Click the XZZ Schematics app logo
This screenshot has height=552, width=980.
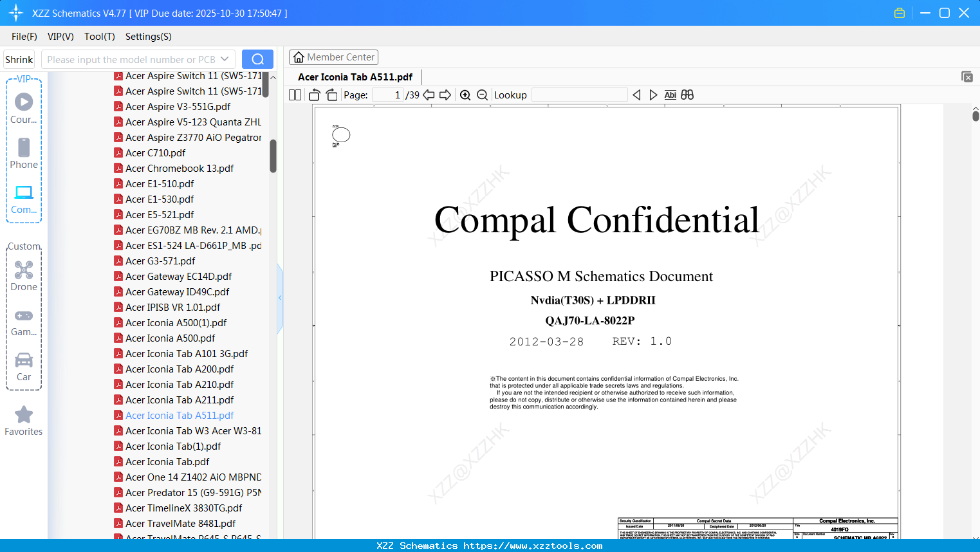pos(16,13)
